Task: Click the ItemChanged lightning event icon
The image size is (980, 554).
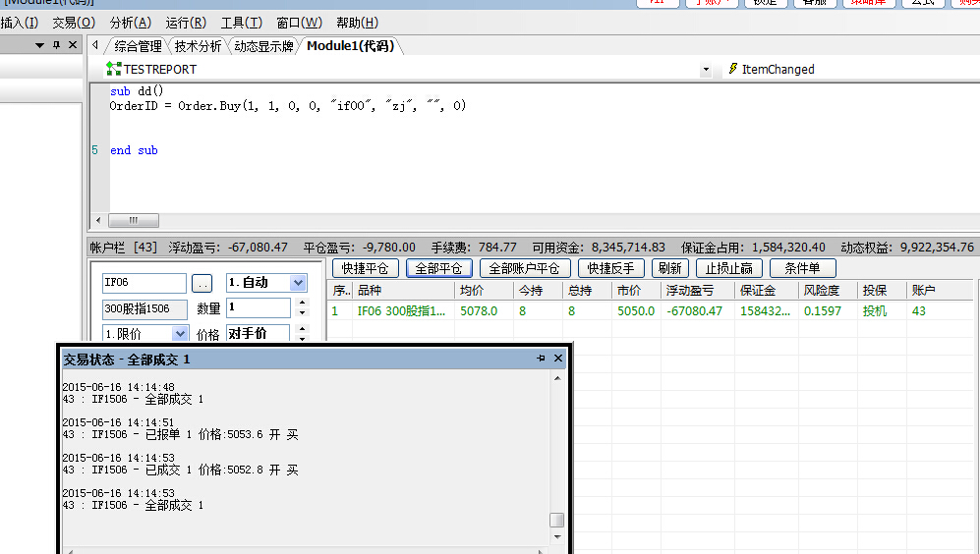Action: [x=732, y=69]
